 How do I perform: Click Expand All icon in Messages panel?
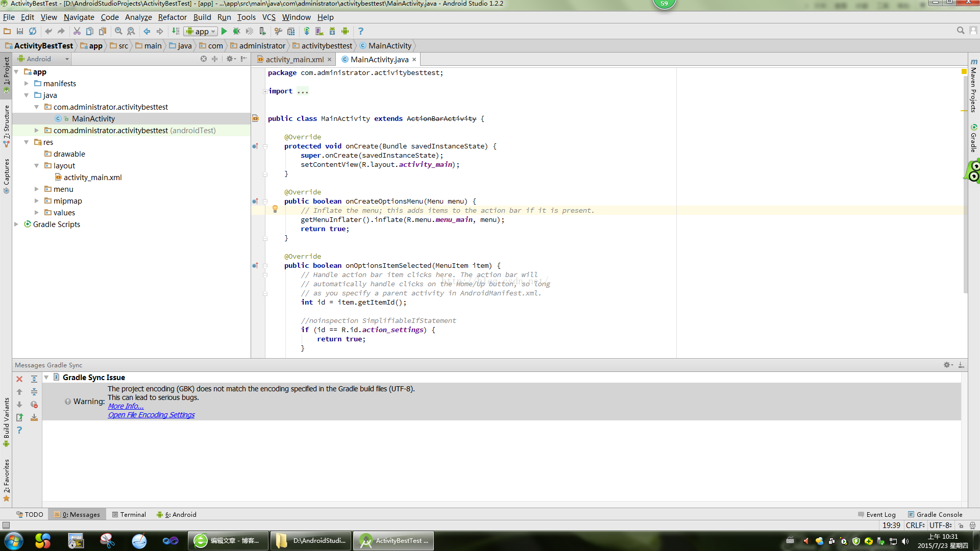click(34, 379)
